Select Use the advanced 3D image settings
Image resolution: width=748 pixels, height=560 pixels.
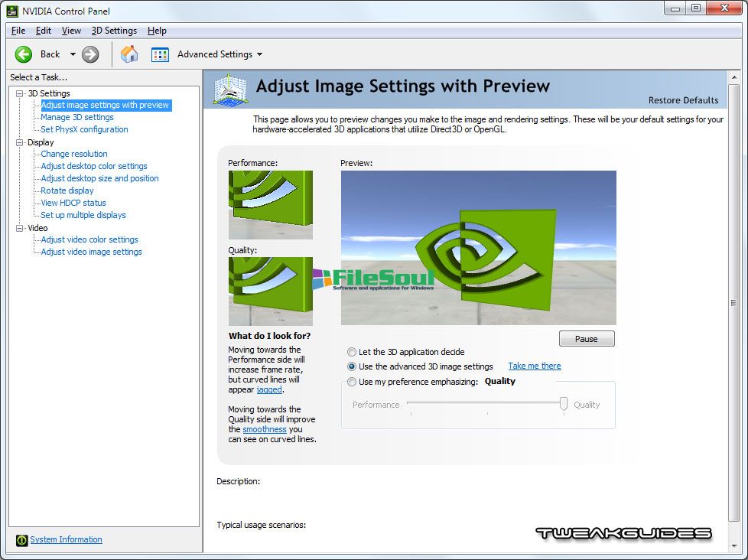pyautogui.click(x=352, y=366)
